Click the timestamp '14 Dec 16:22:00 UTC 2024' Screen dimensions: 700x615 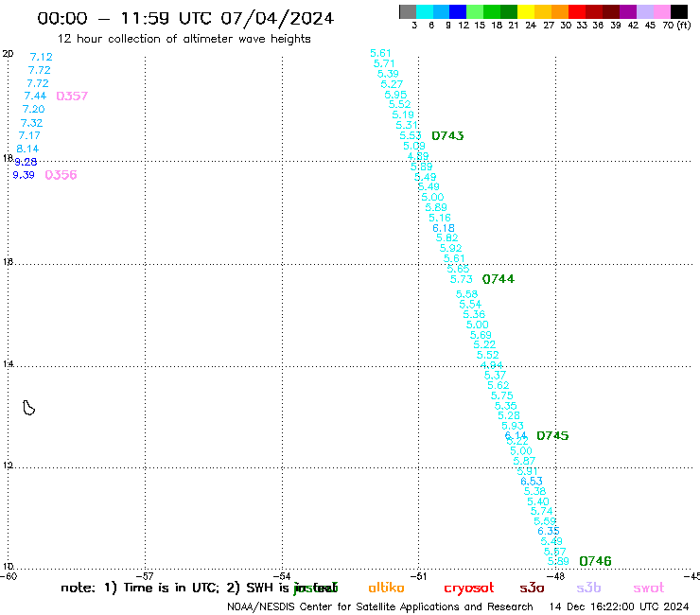click(x=620, y=607)
